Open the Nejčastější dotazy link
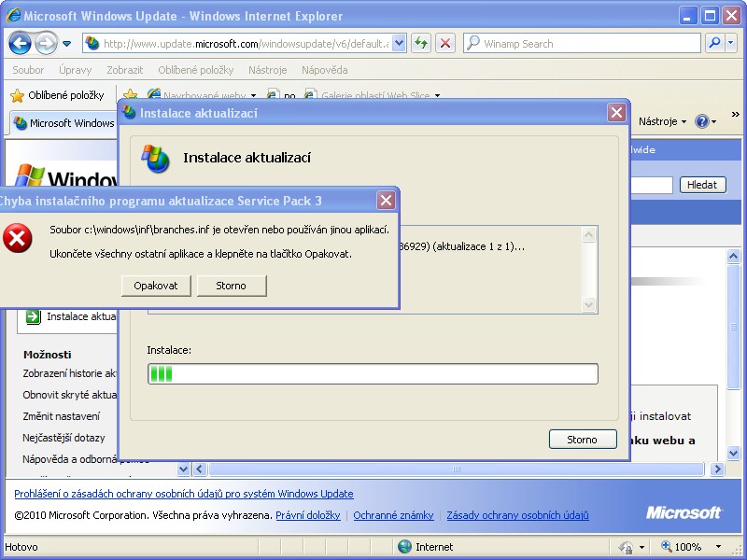This screenshot has height=560, width=747. (x=63, y=438)
